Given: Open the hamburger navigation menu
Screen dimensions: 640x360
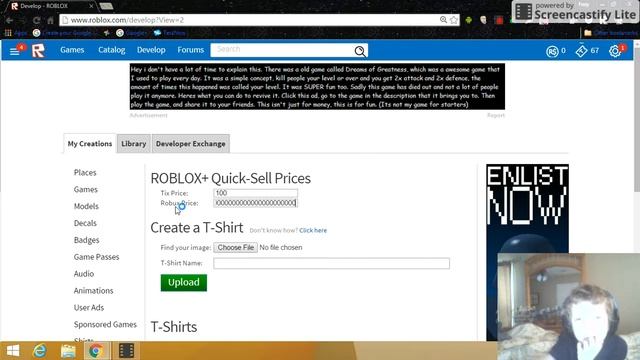Looking at the screenshot, I should click(x=15, y=51).
